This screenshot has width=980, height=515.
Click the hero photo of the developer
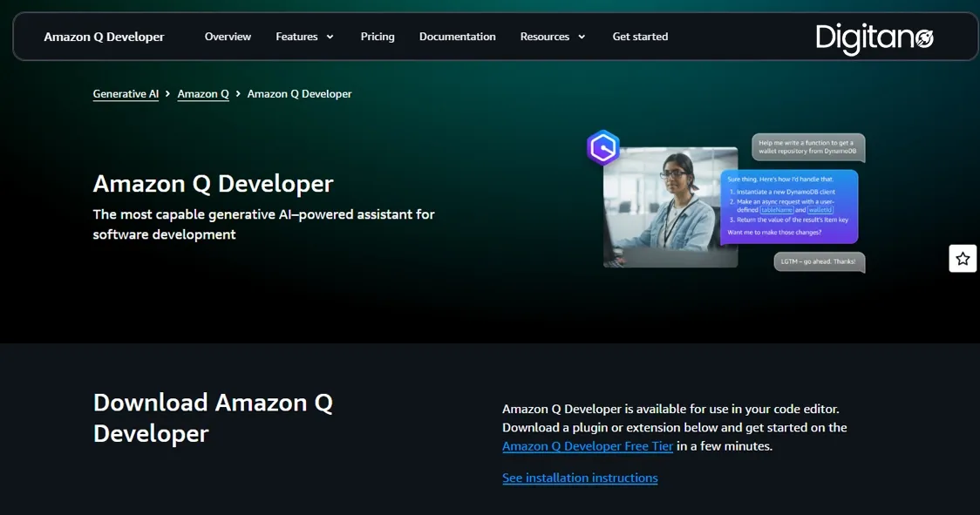(x=670, y=207)
